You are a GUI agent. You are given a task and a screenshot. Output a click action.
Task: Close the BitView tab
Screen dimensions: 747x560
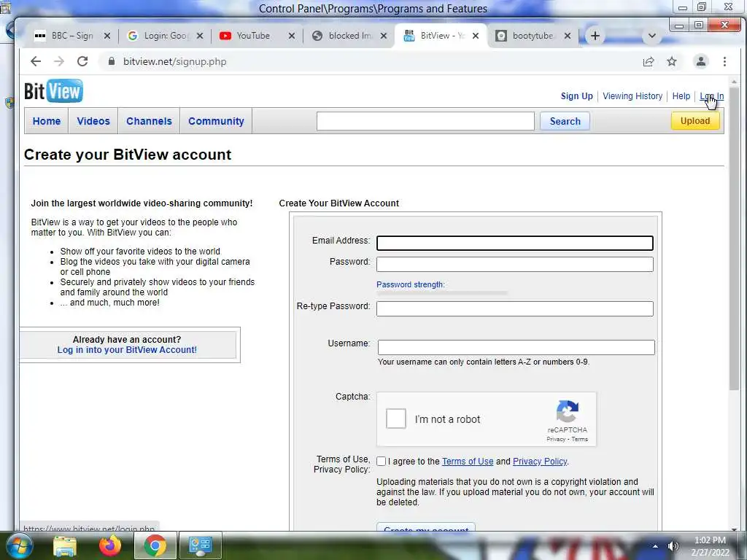[x=476, y=36]
